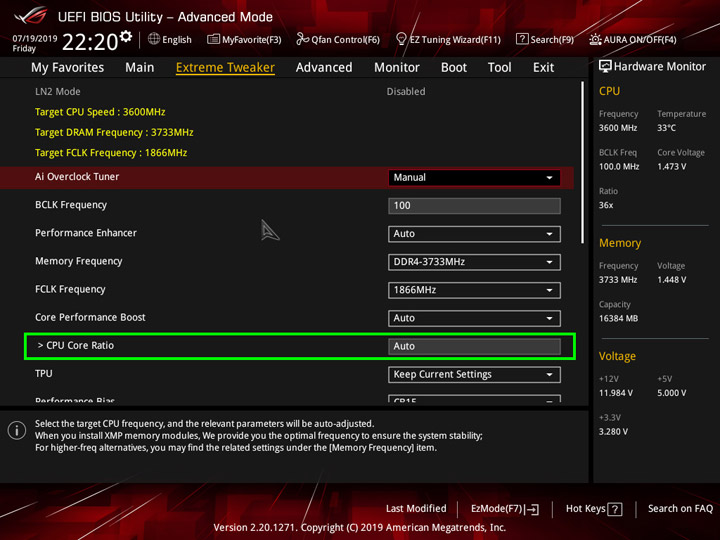Click the globe language icon
The height and width of the screenshot is (540, 720).
(154, 39)
